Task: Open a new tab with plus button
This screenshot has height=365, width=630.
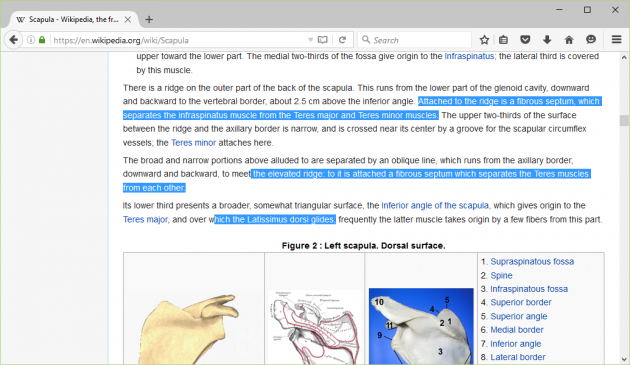Action: click(149, 19)
